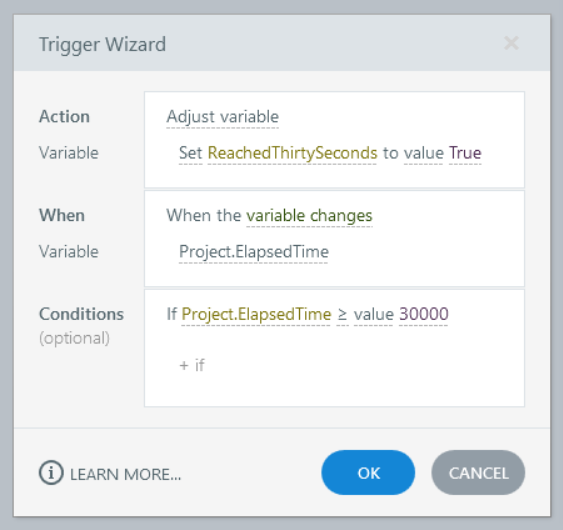Change the True value setting
The height and width of the screenshot is (530, 563).
[x=465, y=153]
